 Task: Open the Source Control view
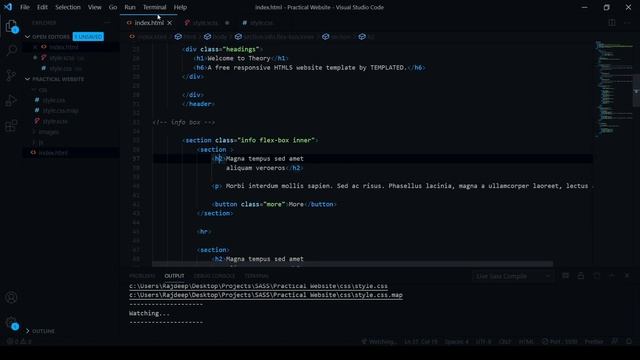pyautogui.click(x=11, y=76)
